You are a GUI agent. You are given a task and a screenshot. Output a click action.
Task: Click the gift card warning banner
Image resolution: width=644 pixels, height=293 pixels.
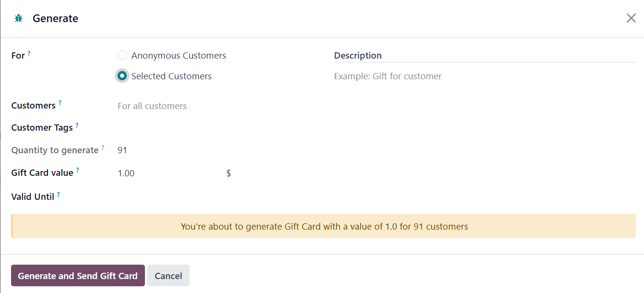tap(323, 226)
